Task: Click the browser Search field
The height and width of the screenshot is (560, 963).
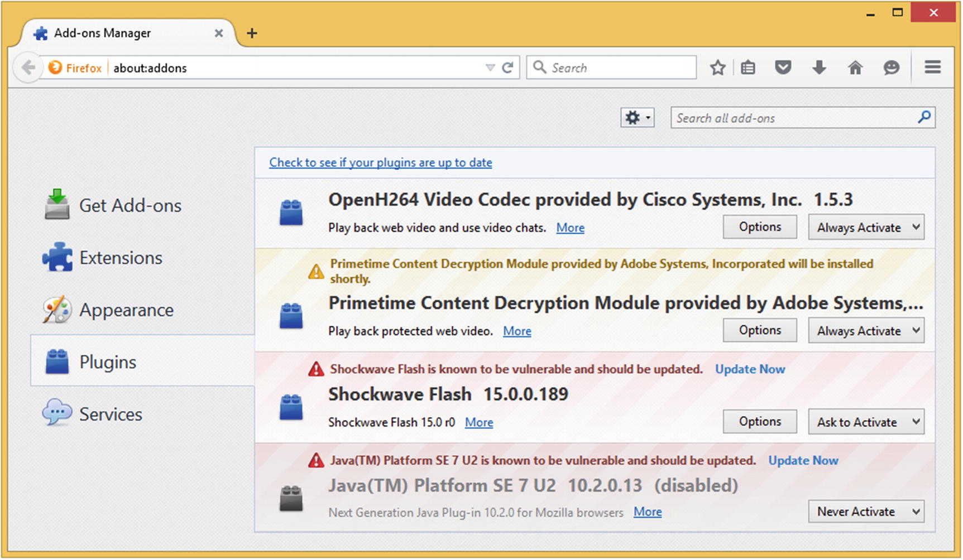Action: pyautogui.click(x=611, y=67)
